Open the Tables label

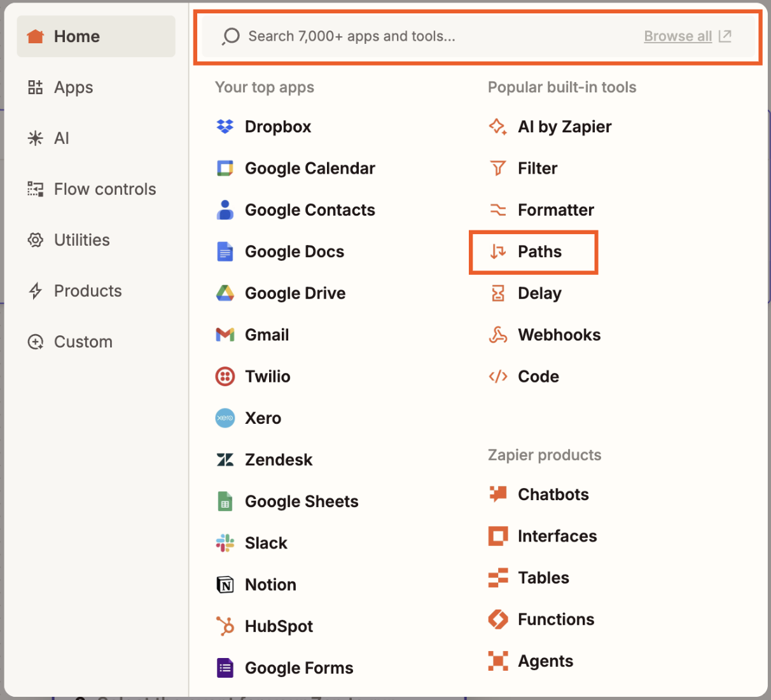pyautogui.click(x=543, y=577)
